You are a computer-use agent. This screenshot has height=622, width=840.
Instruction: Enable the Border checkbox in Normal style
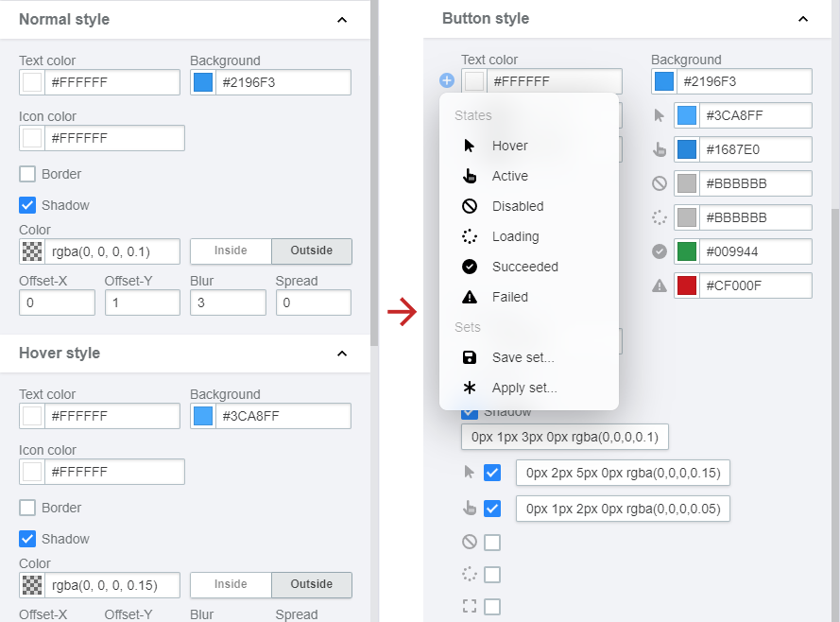click(x=26, y=174)
